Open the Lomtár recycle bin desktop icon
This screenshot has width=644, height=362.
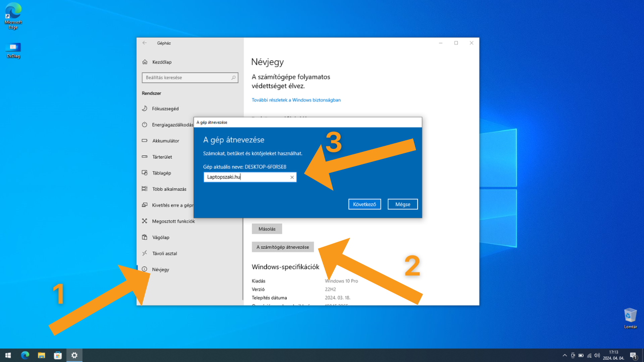630,316
